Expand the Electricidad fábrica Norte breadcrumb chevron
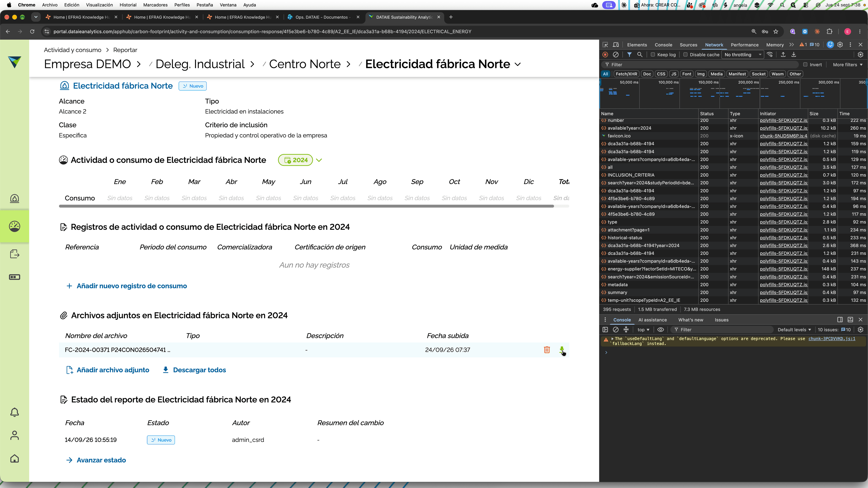The width and height of the screenshot is (868, 488). [518, 64]
